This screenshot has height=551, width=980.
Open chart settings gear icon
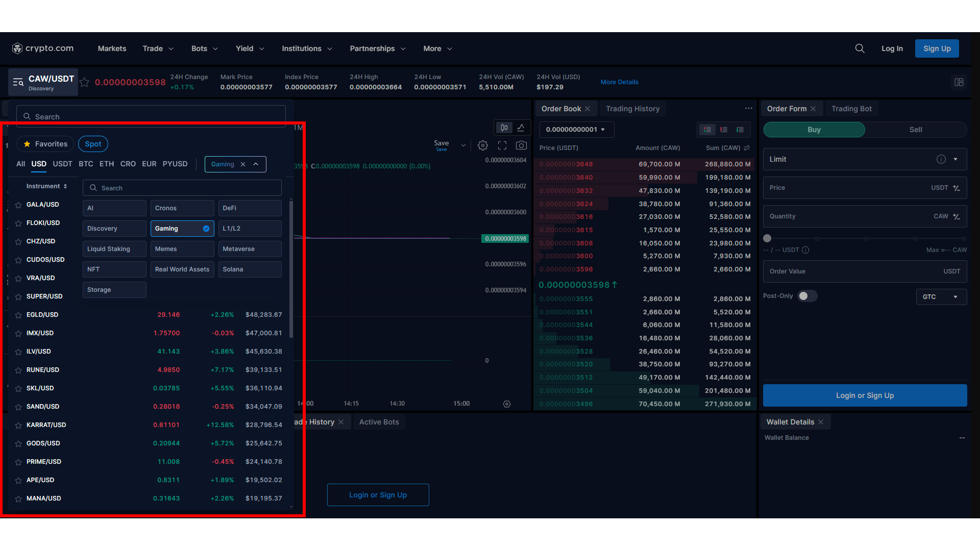click(x=482, y=145)
